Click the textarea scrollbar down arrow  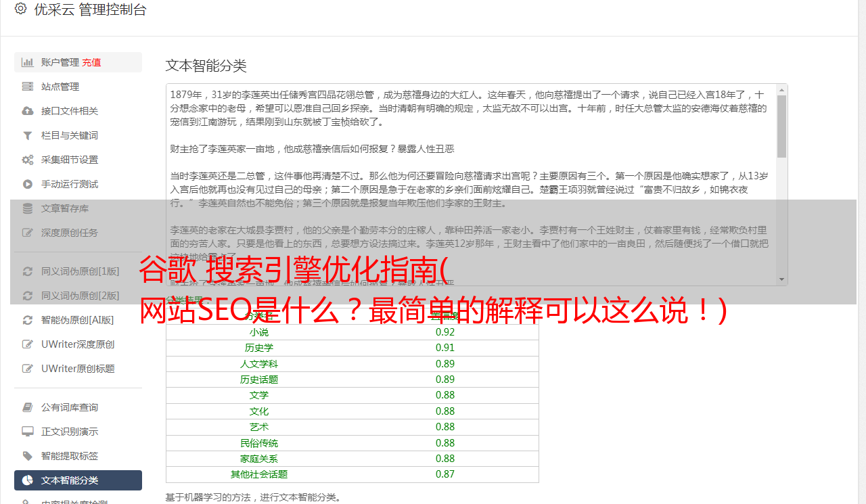coord(781,279)
